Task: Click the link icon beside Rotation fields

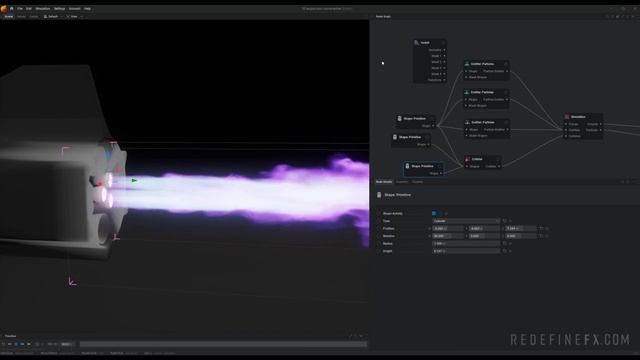Action: 542,236
